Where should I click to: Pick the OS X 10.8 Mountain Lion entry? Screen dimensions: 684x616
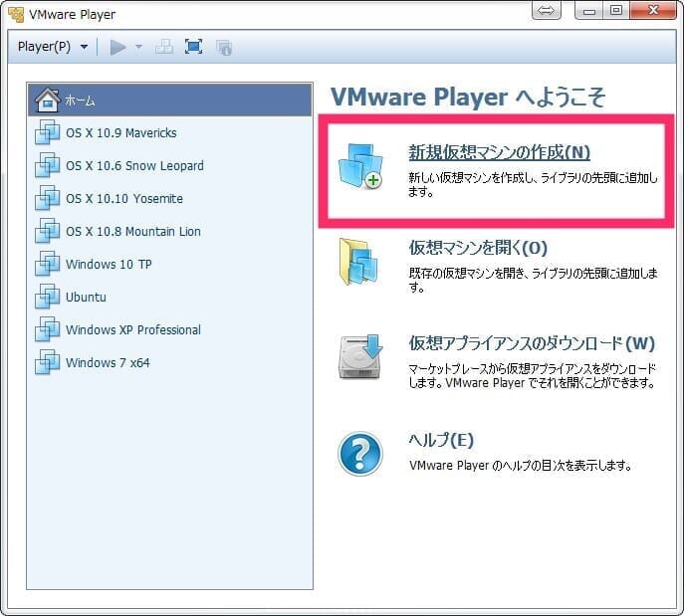pyautogui.click(x=132, y=232)
